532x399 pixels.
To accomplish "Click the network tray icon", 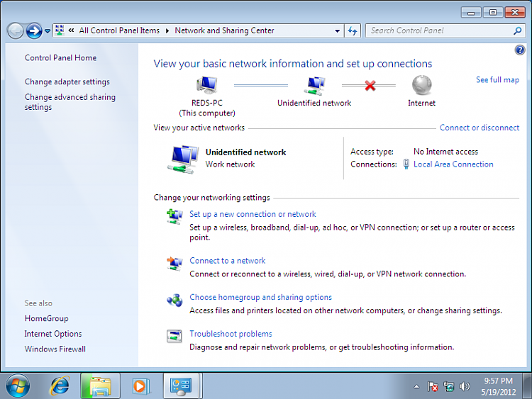I will (448, 386).
